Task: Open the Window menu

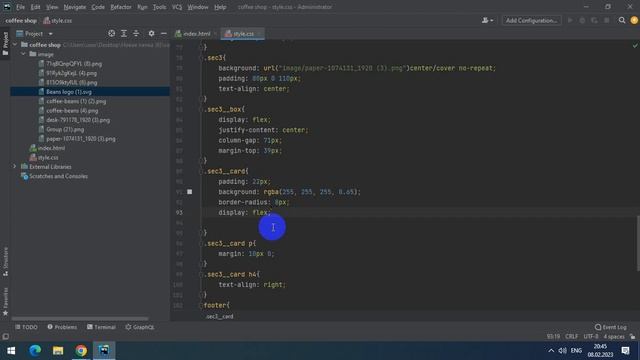Action: coord(198,7)
